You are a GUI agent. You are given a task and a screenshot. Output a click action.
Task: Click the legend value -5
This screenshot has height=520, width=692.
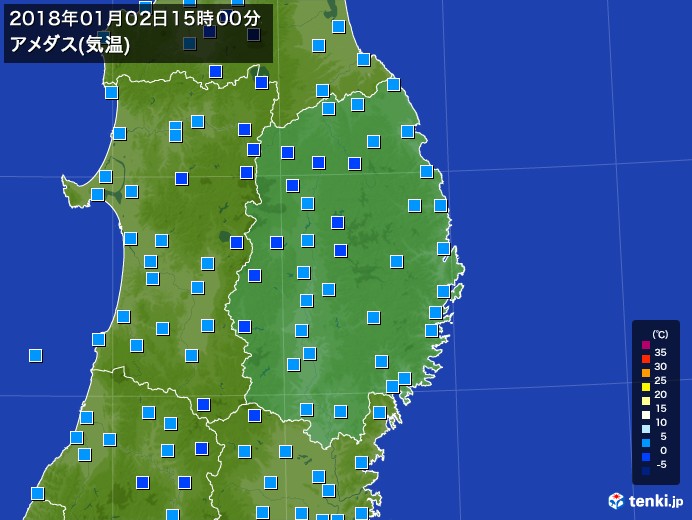coord(661,464)
